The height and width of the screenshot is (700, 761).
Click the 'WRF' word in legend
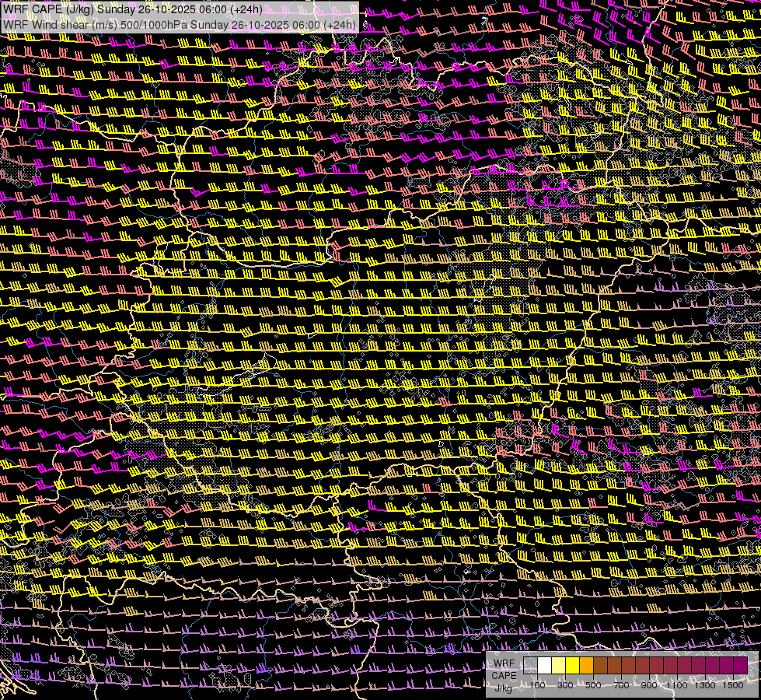pyautogui.click(x=504, y=663)
